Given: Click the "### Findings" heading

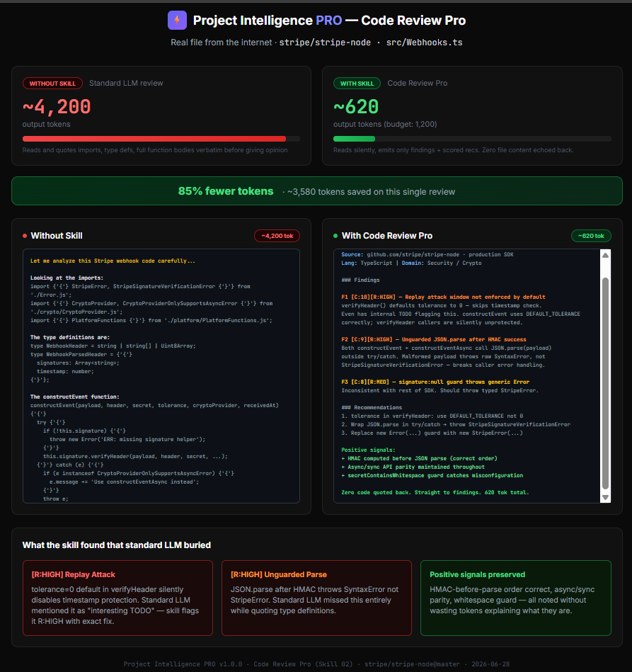Looking at the screenshot, I should point(360,280).
